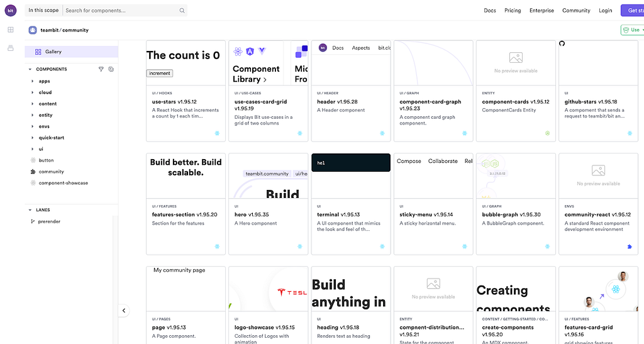Screen dimensions: 644x344
Task: Click env icon on community-react card
Action: tap(630, 247)
